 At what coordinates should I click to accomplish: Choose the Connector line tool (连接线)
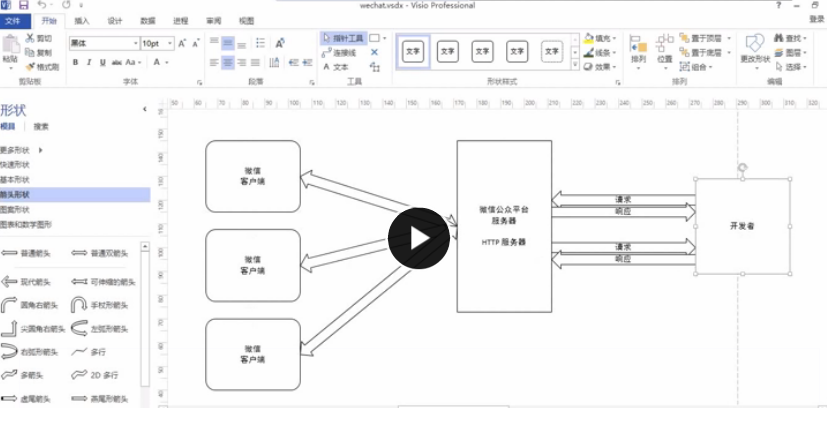[339, 53]
